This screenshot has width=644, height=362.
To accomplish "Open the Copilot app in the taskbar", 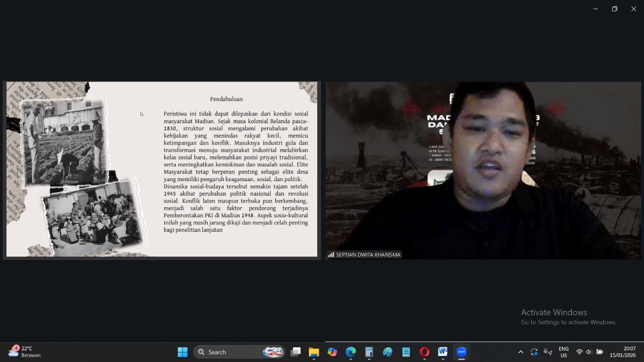I will [332, 352].
